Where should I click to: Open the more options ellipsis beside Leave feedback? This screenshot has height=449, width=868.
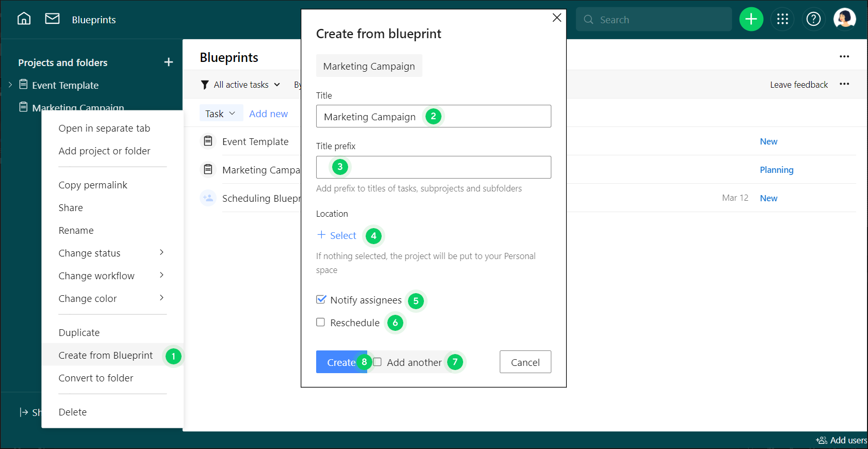(844, 84)
